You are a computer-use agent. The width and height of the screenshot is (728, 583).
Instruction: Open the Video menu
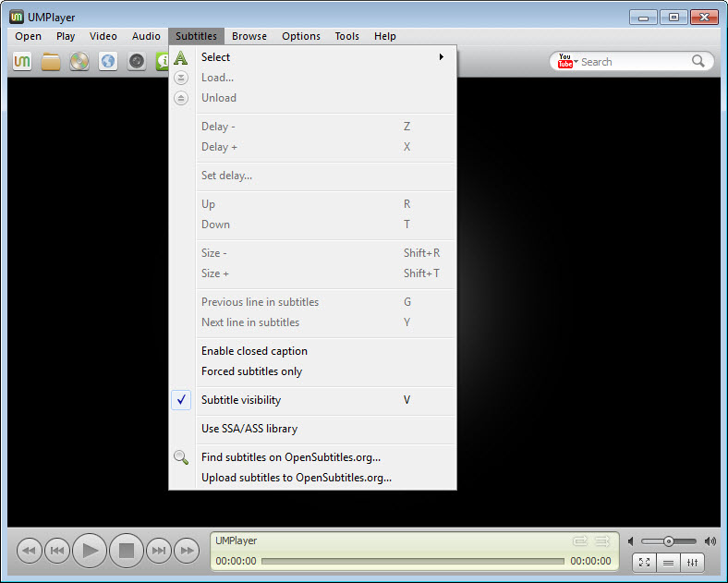tap(103, 36)
